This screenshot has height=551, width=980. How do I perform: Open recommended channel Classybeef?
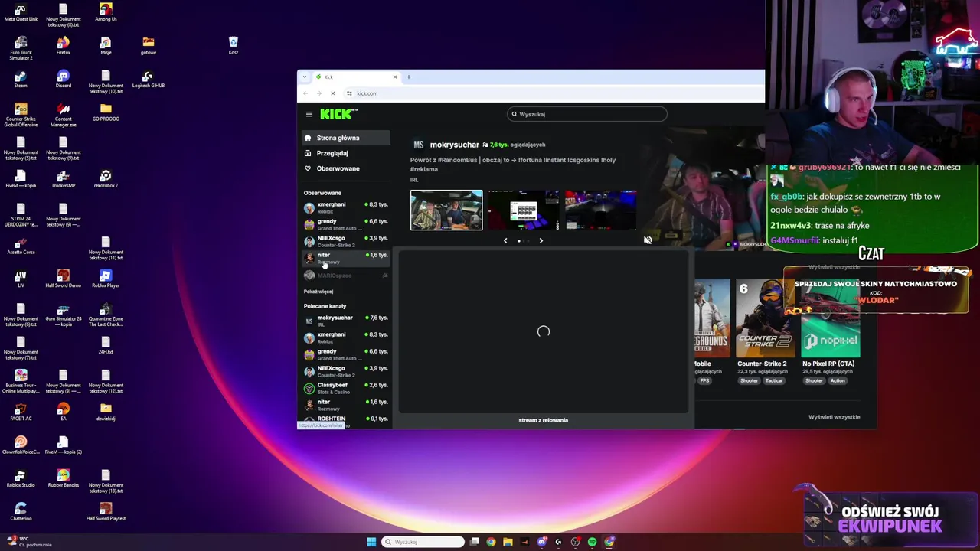click(x=345, y=388)
